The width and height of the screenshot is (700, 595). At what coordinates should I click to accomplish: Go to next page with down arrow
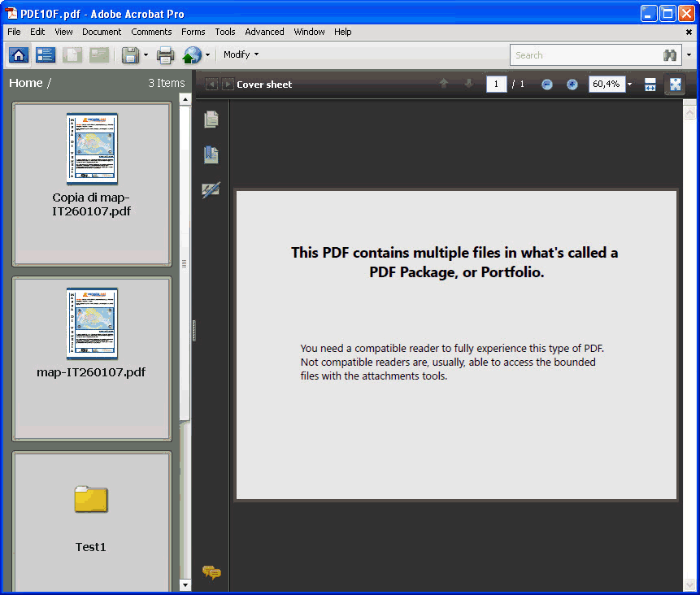tap(468, 84)
